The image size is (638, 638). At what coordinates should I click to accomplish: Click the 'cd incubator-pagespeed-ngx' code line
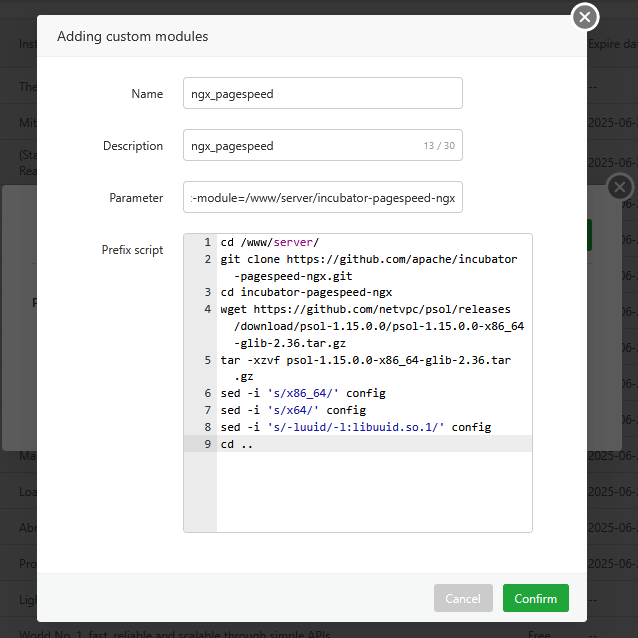[x=306, y=293]
